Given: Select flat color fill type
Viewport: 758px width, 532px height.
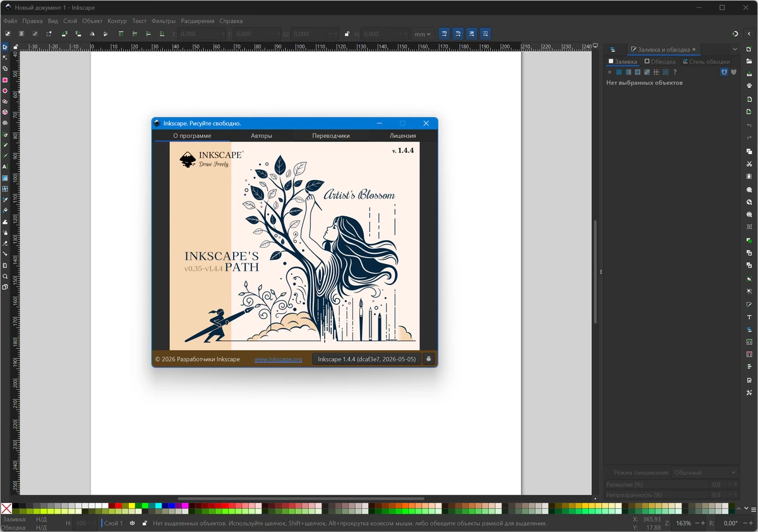Looking at the screenshot, I should [619, 72].
